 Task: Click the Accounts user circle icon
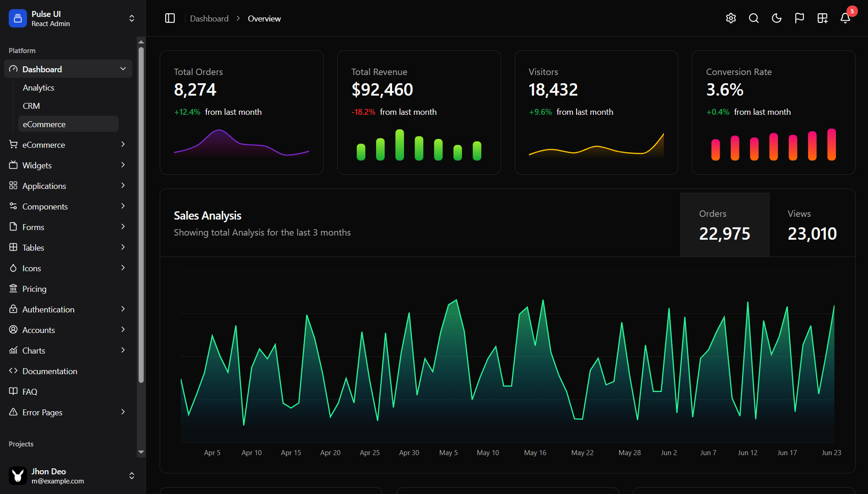coord(13,330)
